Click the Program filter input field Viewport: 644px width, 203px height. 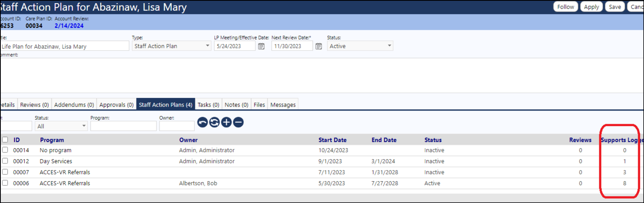pos(123,126)
